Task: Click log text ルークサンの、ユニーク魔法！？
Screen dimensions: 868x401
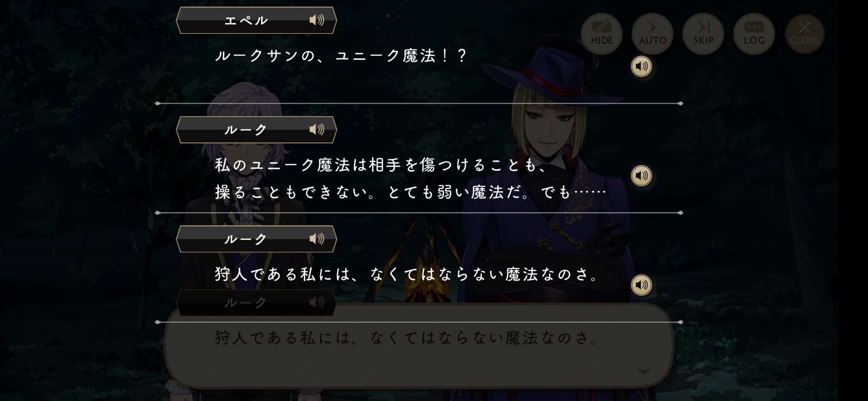Action: click(341, 56)
